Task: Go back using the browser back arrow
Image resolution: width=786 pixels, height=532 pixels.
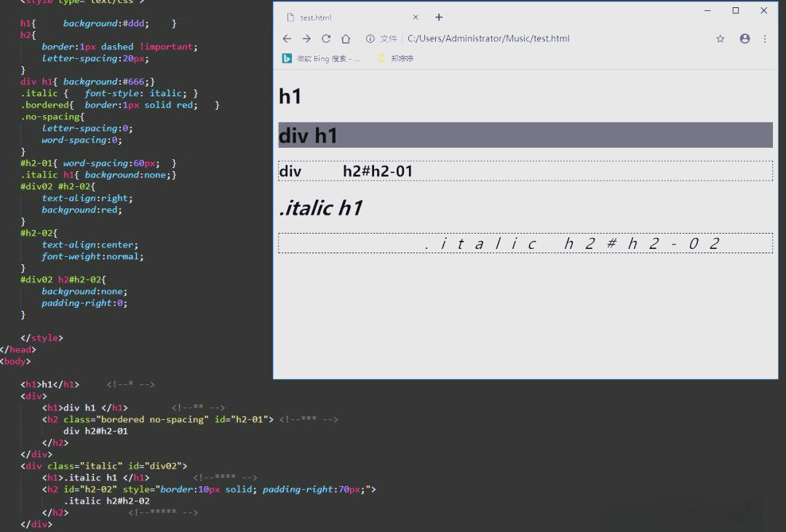Action: point(287,39)
